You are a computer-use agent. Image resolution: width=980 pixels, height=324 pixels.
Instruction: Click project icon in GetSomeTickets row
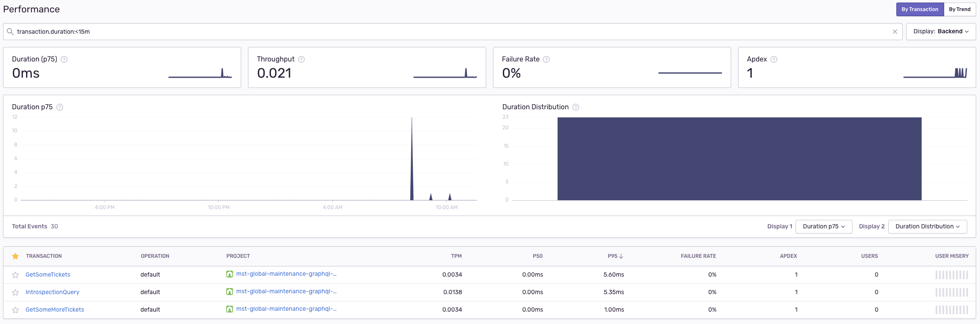[x=230, y=274]
